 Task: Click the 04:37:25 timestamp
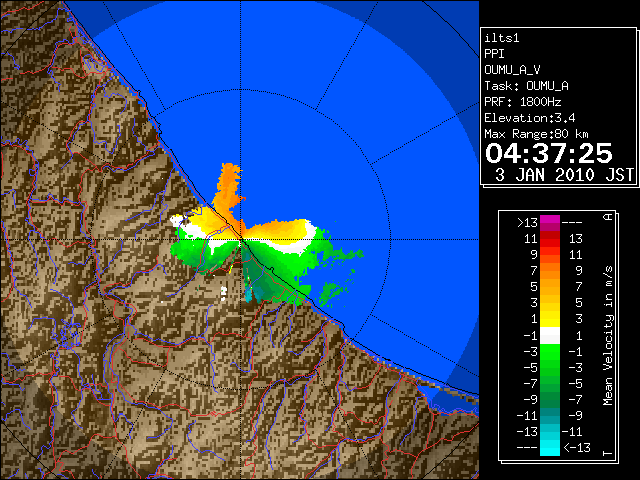tap(549, 153)
